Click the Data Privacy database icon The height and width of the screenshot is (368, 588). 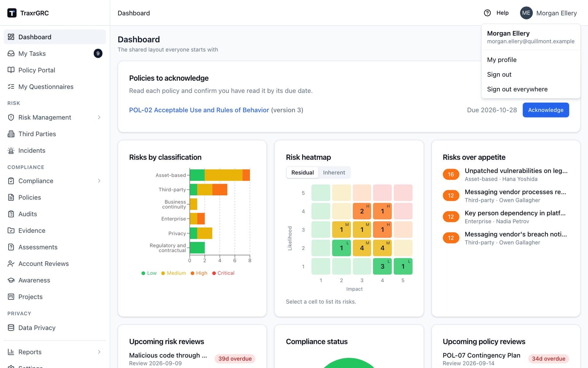click(11, 328)
